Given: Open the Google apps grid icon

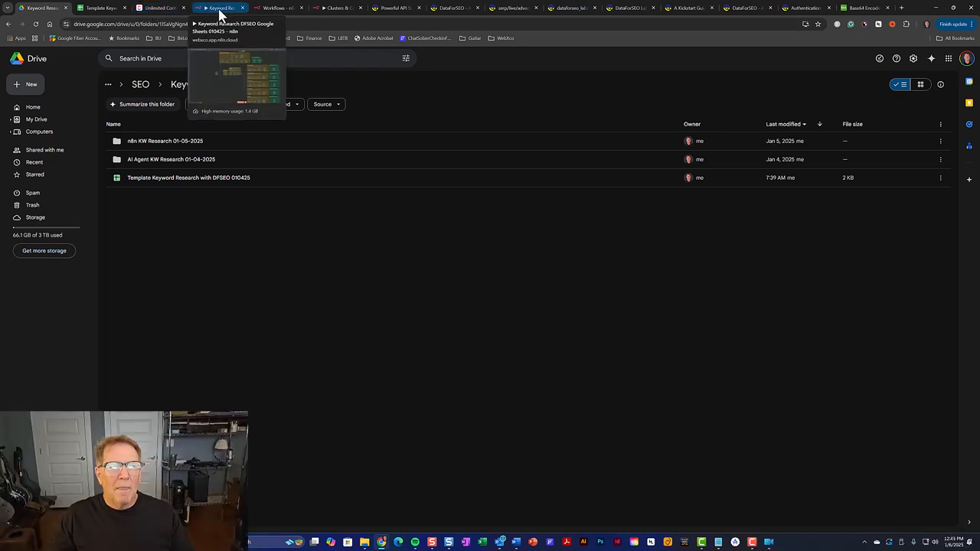Looking at the screenshot, I should click(949, 58).
